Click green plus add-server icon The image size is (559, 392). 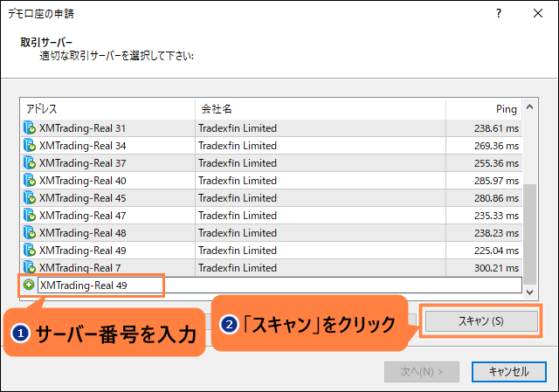[x=29, y=285]
